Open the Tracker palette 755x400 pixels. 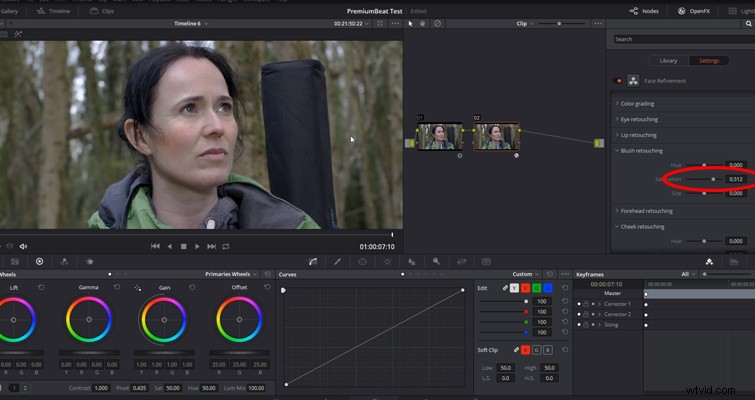(x=387, y=261)
